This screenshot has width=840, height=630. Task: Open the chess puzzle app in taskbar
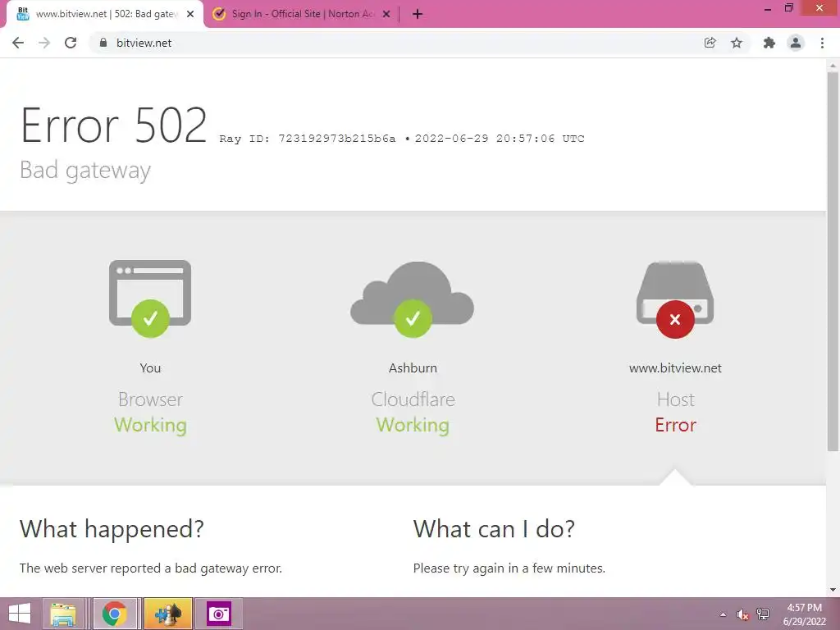point(167,614)
